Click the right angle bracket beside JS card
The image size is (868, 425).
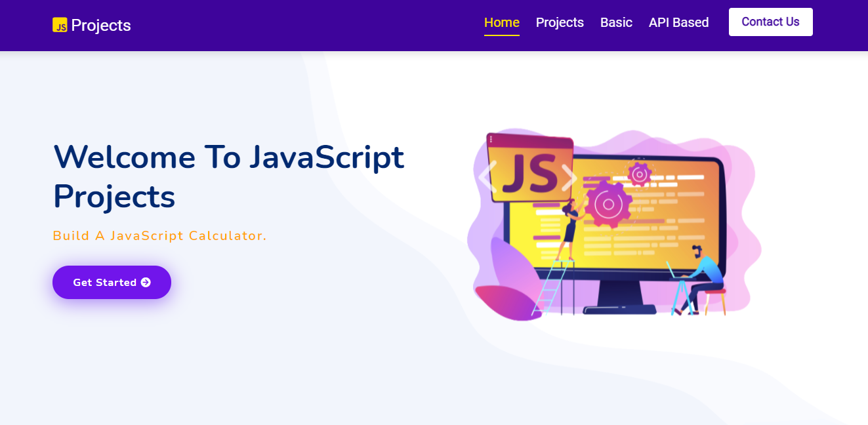(x=569, y=176)
